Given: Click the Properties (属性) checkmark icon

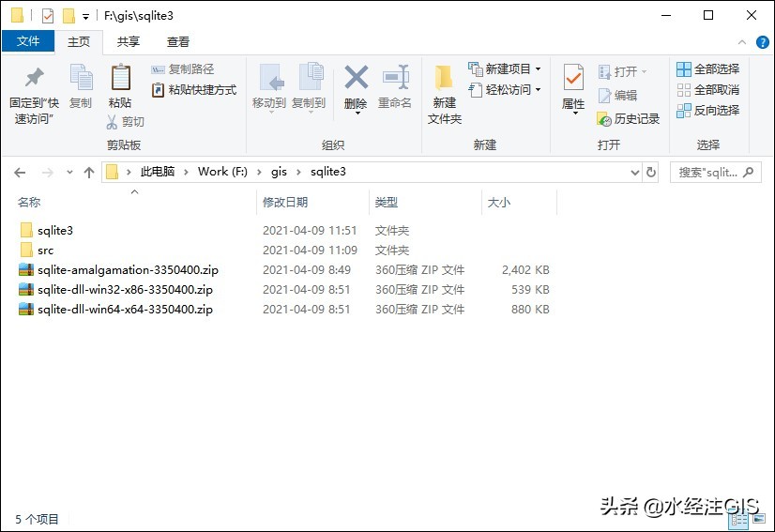Looking at the screenshot, I should 573,78.
